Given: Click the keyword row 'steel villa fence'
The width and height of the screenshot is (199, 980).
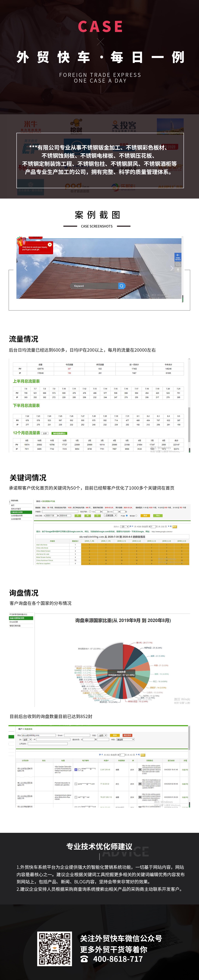Looking at the screenshot, I should [42, 545].
